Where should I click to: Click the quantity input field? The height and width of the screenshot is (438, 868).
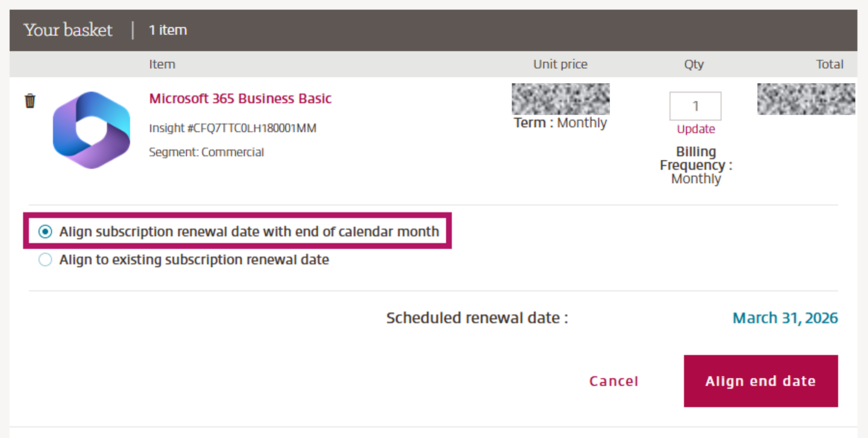pos(695,106)
